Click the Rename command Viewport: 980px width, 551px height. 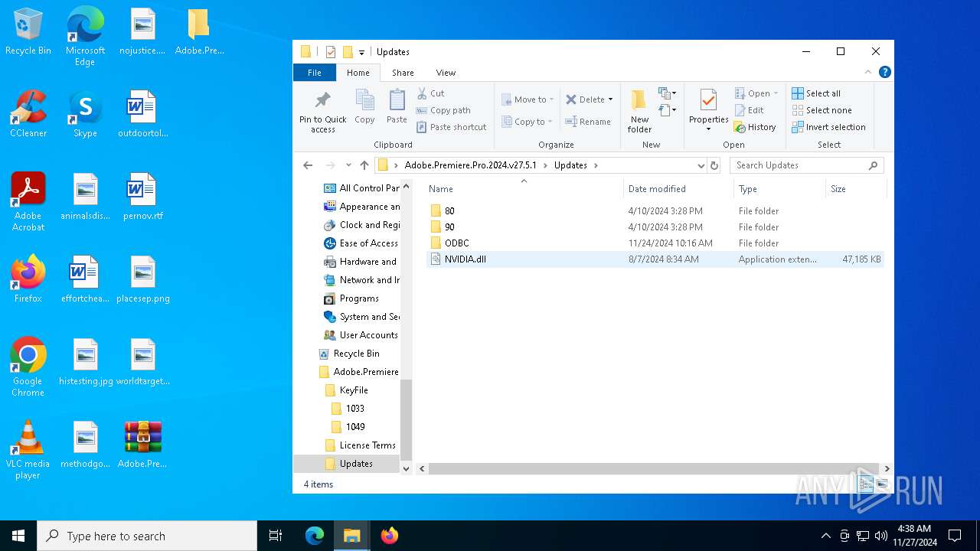pos(588,122)
